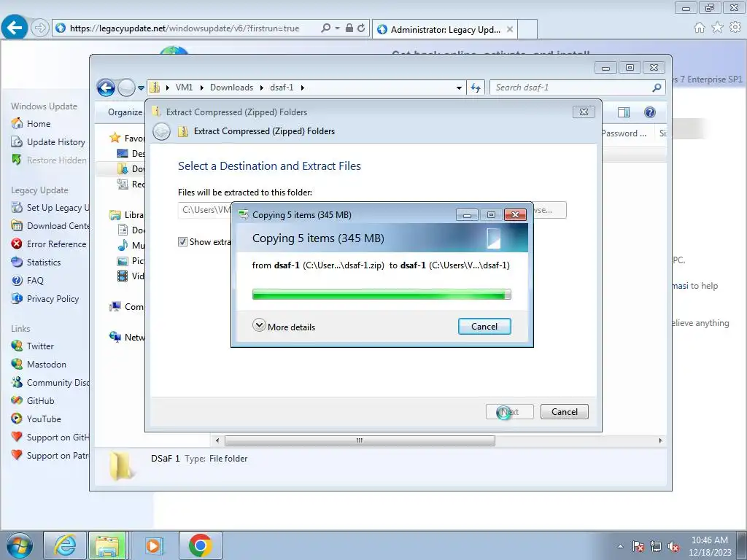Cancel the file copy operation
The image size is (747, 560).
484,327
